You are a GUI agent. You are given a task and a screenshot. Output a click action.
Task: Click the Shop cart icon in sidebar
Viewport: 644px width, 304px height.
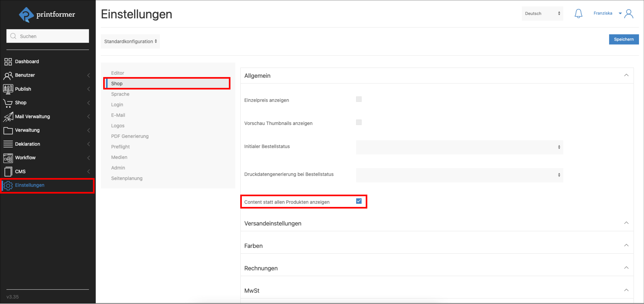pos(8,103)
